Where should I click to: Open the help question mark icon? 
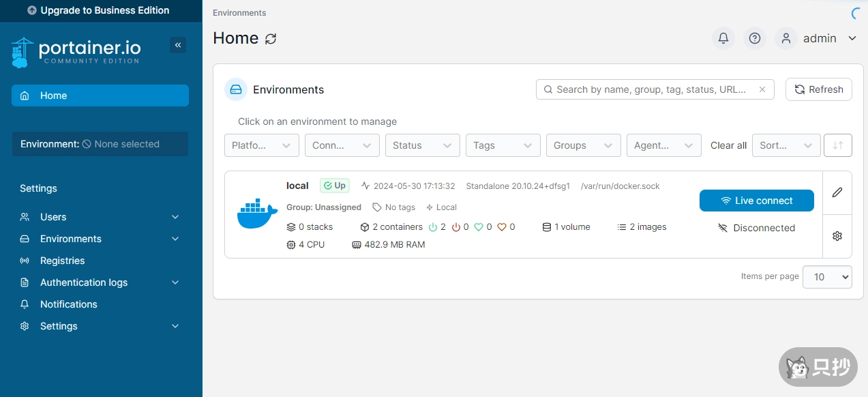(755, 38)
